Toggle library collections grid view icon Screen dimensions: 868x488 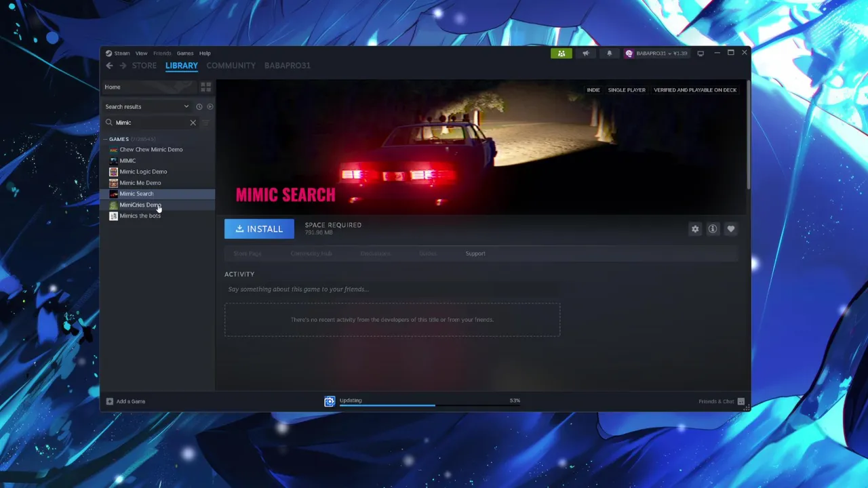point(205,87)
